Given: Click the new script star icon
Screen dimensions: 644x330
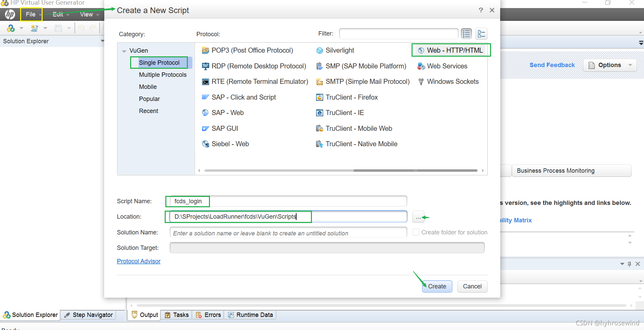Looking at the screenshot, I should coord(34,29).
